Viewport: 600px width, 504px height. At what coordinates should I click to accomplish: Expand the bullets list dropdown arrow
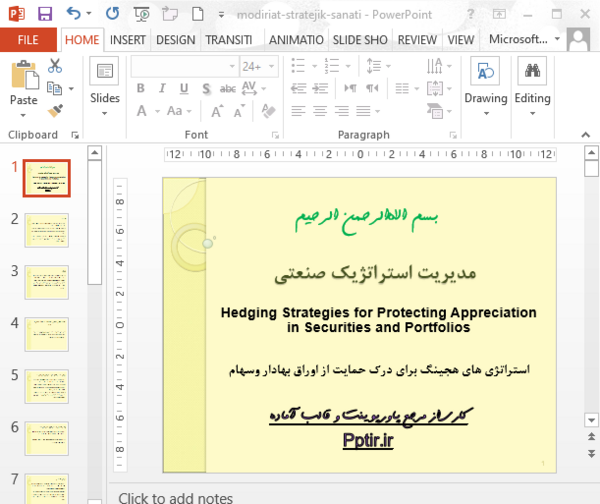315,66
